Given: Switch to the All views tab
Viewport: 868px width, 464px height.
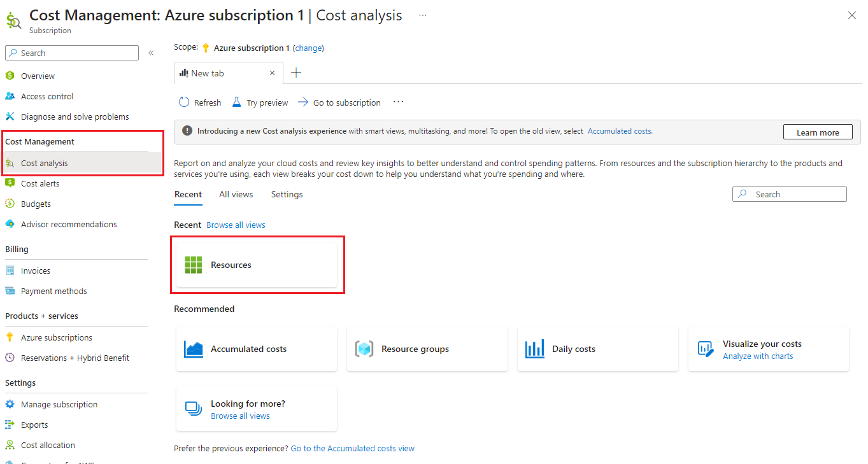Looking at the screenshot, I should point(236,195).
